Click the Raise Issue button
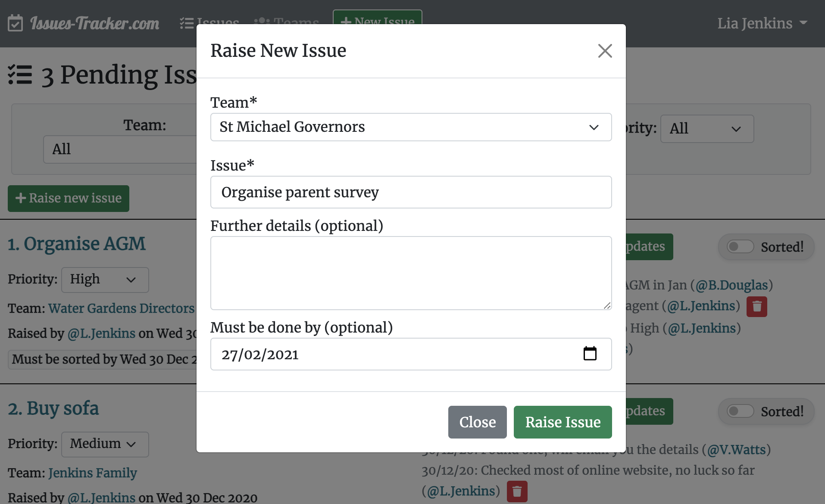Screen dimensions: 825x504 562,422
